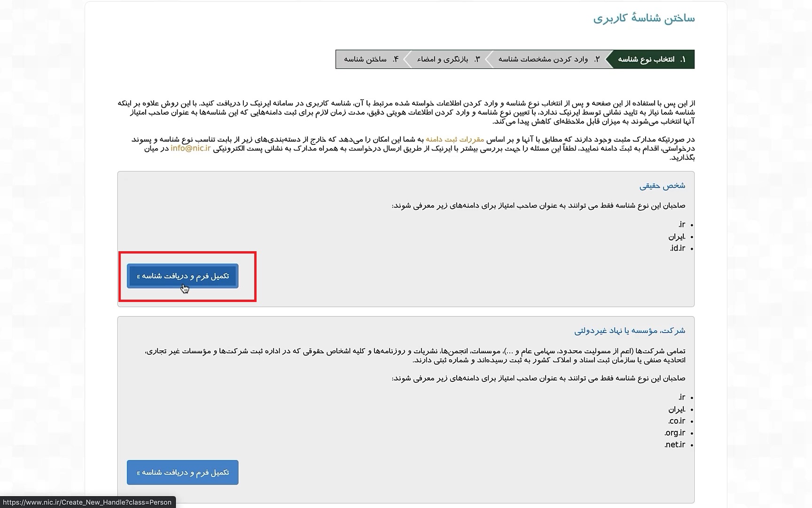Click '.ایران' item under شخص حقیقی
Viewport: 812px width, 508px height.
click(677, 237)
